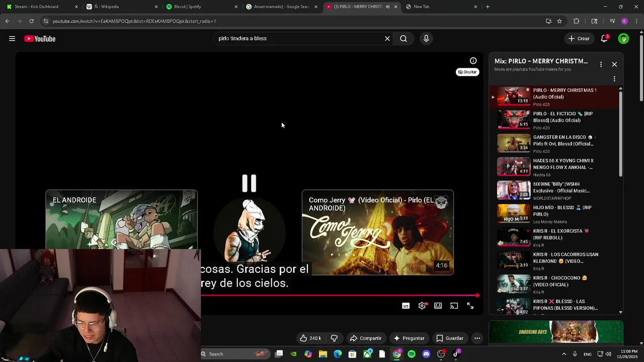Seek on the red video progress bar
Image resolution: width=644 pixels, height=362 pixels.
click(340, 296)
